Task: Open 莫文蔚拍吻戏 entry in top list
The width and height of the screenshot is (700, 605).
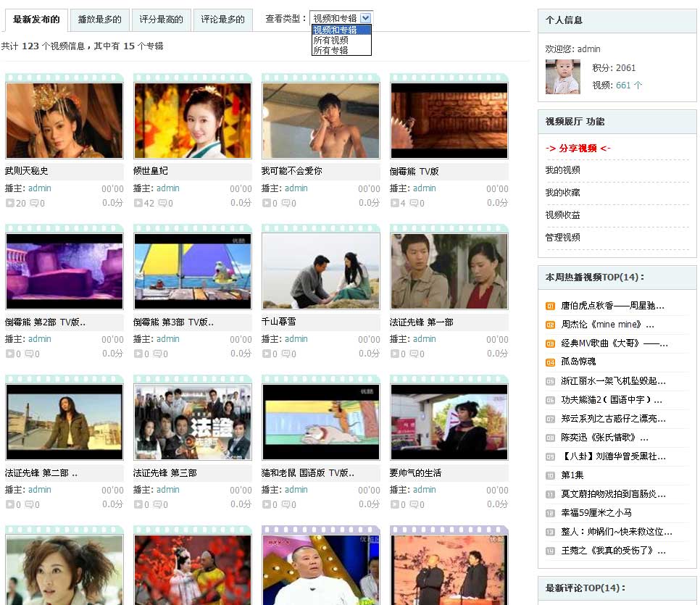Action: point(613,494)
